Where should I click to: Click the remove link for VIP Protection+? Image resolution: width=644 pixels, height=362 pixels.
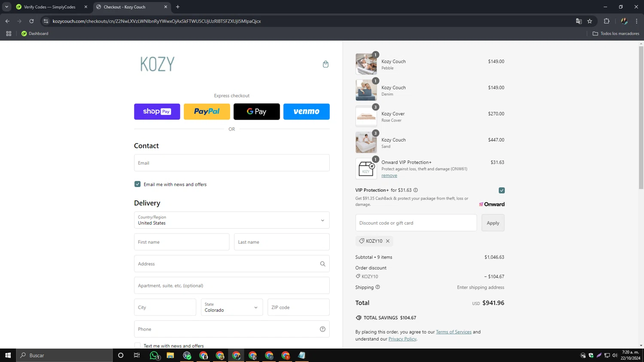click(x=389, y=175)
